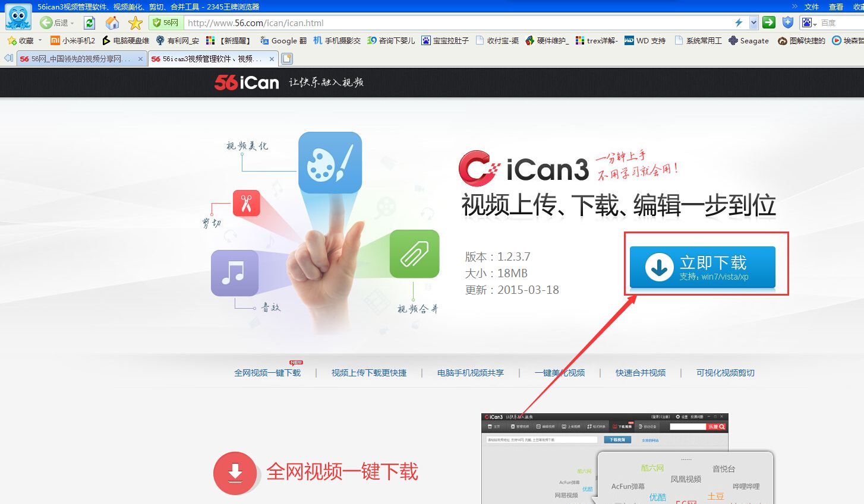Click the 更新：2015-03-18 text
Viewport: 864px width, 504px height.
pyautogui.click(x=512, y=290)
